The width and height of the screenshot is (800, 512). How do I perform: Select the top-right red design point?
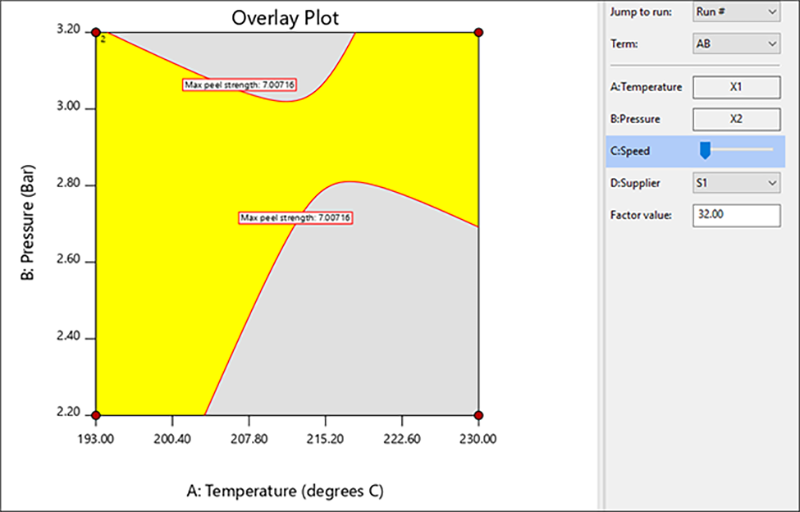479,33
